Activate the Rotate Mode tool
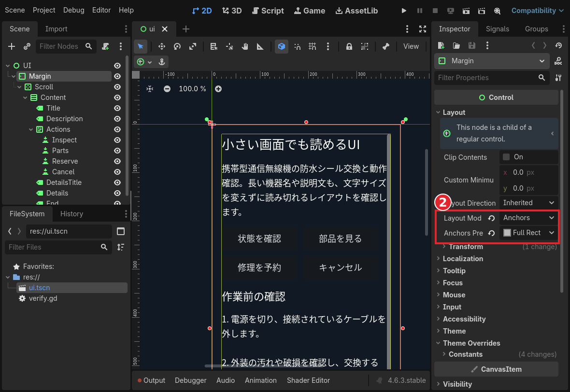570x392 pixels. 177,46
